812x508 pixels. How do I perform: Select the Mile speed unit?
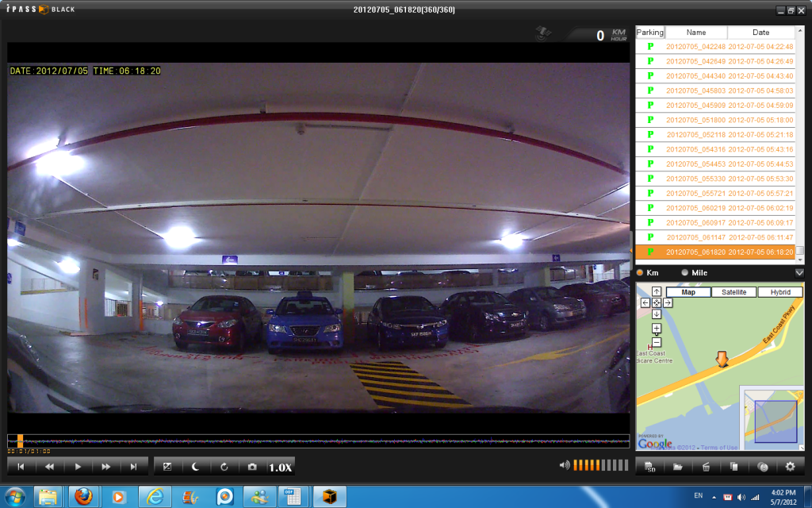685,273
